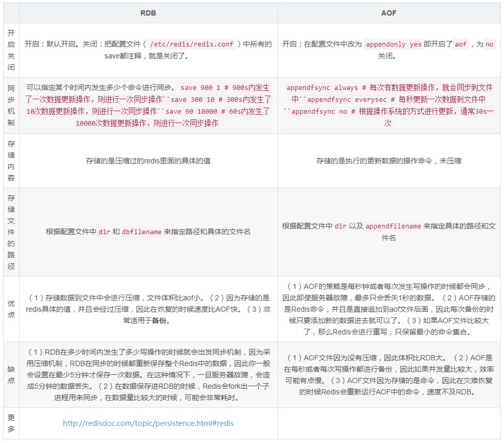Viewport: 504px width, 443px height.
Task: Select the 同步机制 row label
Action: (x=11, y=103)
